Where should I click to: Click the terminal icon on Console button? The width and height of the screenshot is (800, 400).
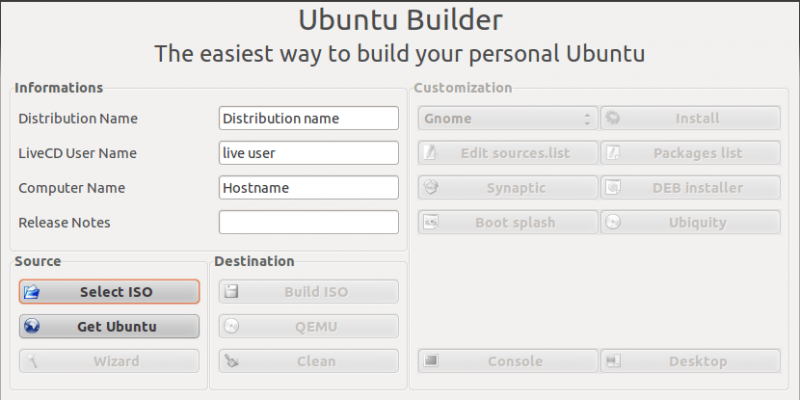tap(431, 361)
